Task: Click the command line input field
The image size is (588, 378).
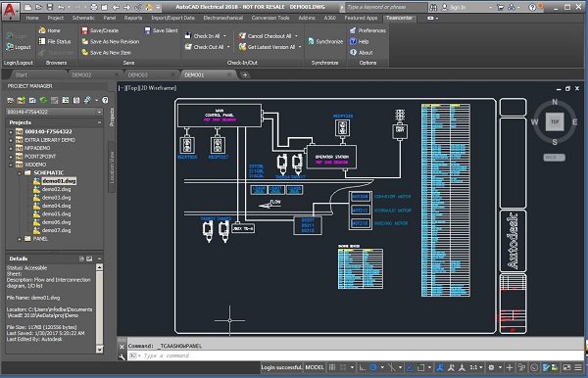Action: pyautogui.click(x=357, y=355)
